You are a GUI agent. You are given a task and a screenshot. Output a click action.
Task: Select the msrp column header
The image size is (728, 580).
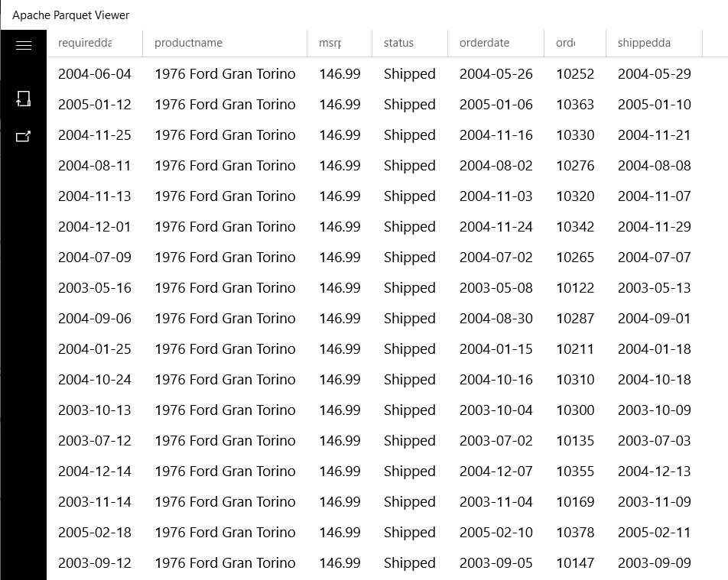pyautogui.click(x=330, y=43)
